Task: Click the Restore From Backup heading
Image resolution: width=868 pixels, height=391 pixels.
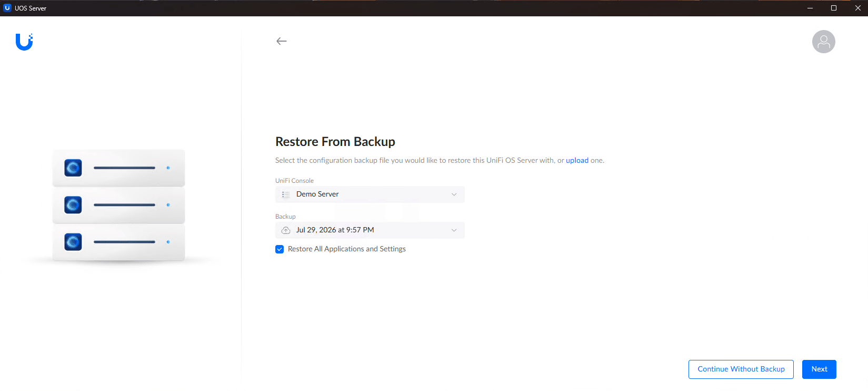Action: point(335,142)
